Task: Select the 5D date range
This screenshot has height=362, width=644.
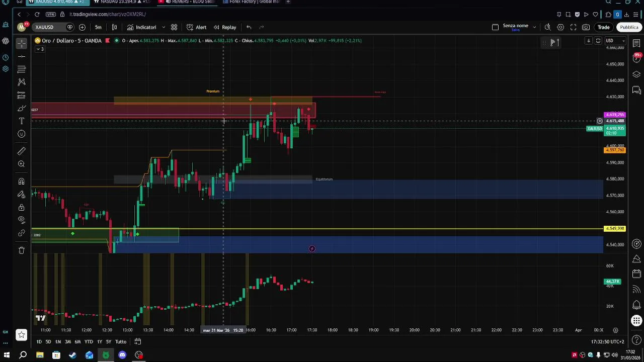Action: [48, 342]
